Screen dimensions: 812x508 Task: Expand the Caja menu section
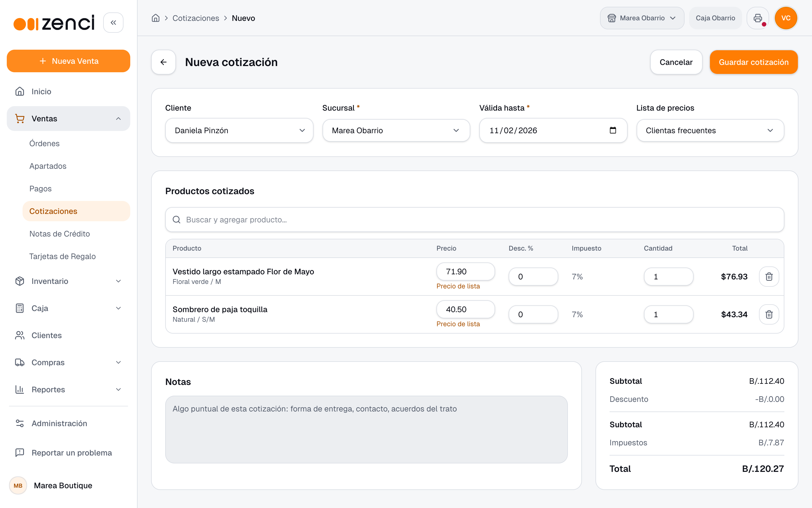click(69, 308)
